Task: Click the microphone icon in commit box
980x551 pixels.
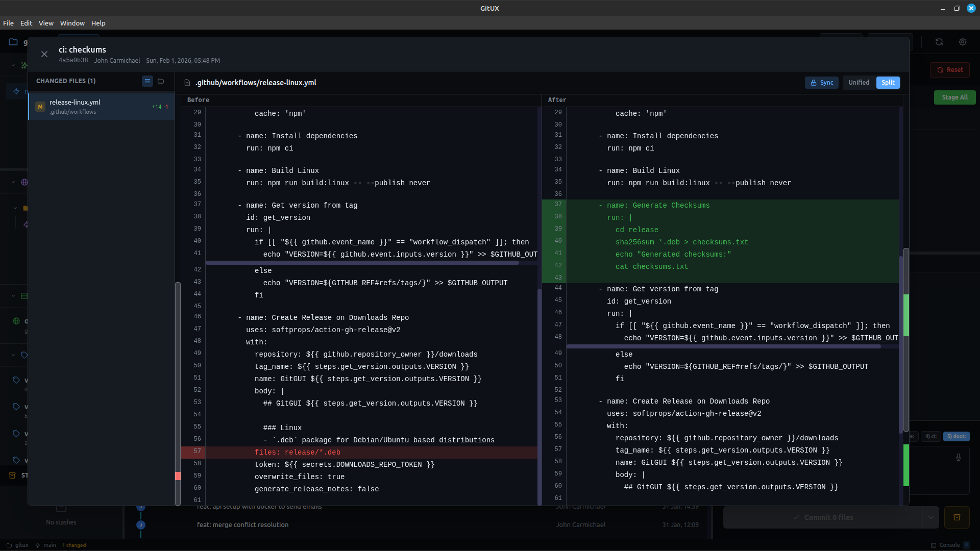Action: pos(959,457)
